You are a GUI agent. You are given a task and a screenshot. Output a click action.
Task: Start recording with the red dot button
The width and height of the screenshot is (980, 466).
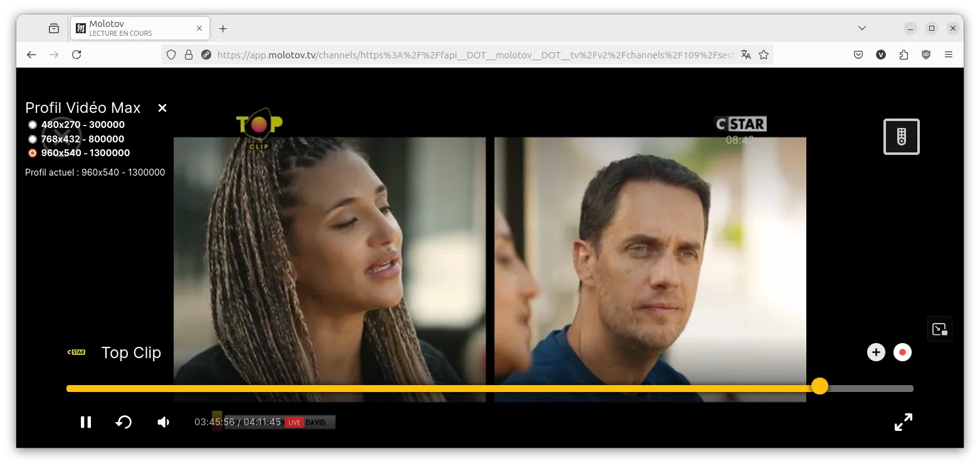click(x=902, y=352)
